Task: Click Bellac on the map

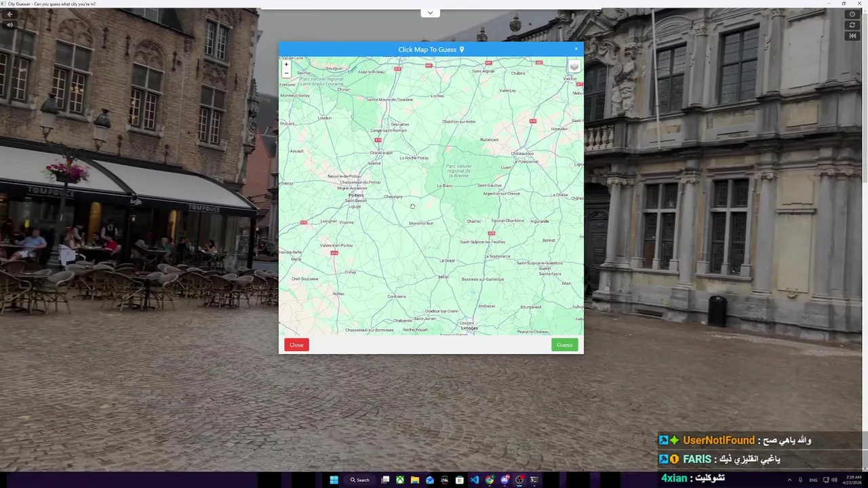Action: pyautogui.click(x=443, y=277)
